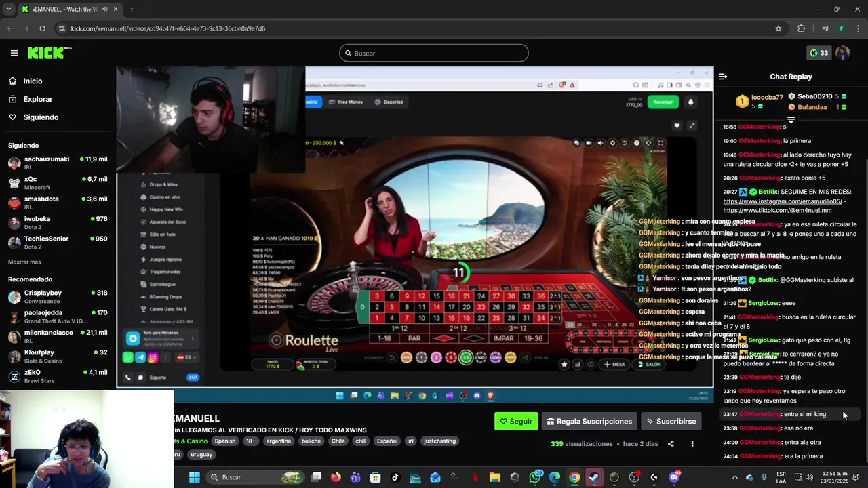868x488 pixels.
Task: Open the xQc channel in sidebar
Action: click(x=58, y=183)
